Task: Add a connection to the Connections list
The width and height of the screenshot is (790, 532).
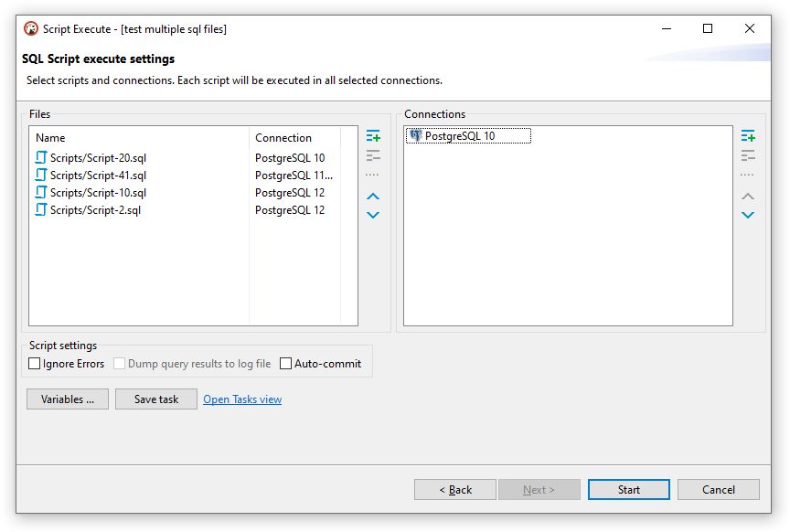Action: point(748,134)
